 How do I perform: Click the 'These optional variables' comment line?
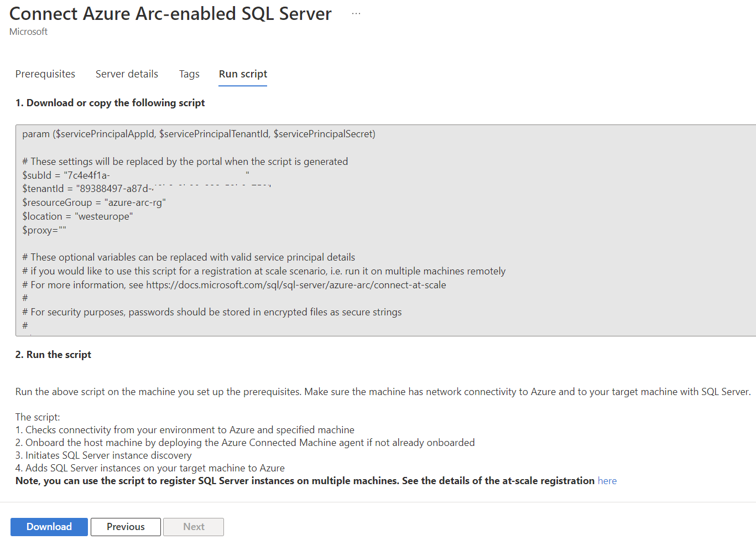coord(189,257)
